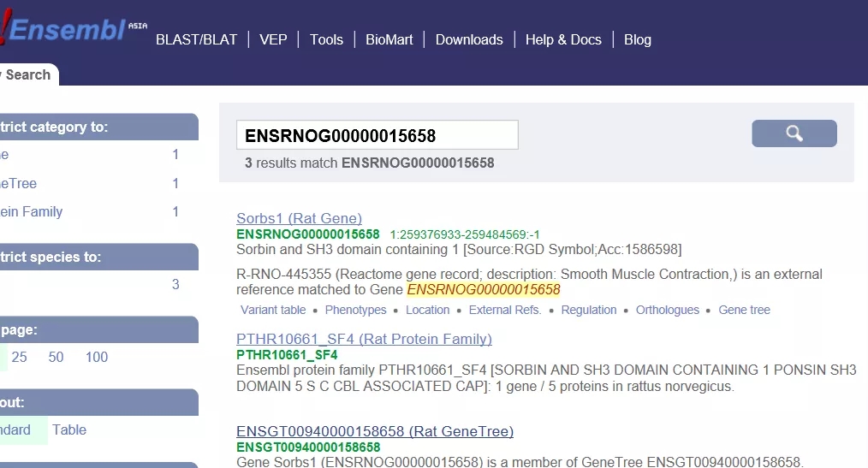Switch result layout to Table
Image resolution: width=868 pixels, height=468 pixels.
[69, 429]
